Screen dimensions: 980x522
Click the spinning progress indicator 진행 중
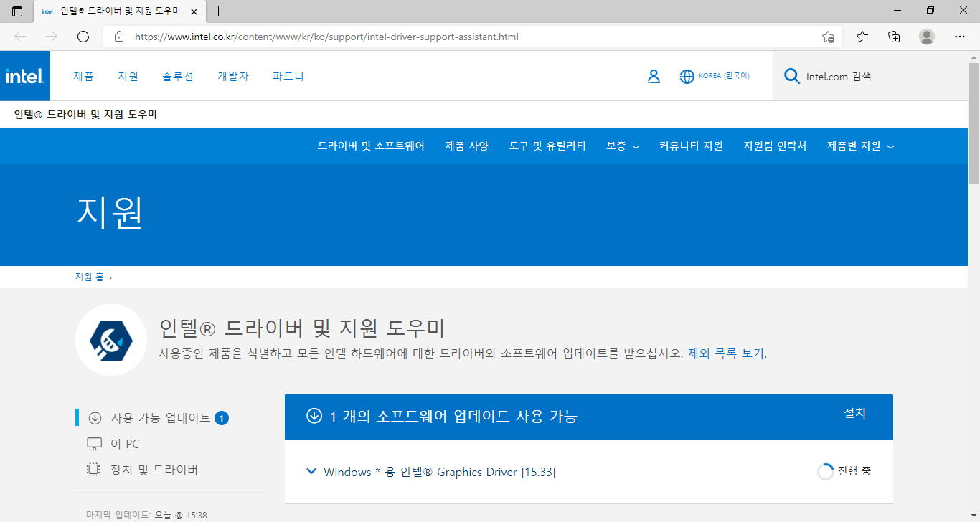(826, 472)
